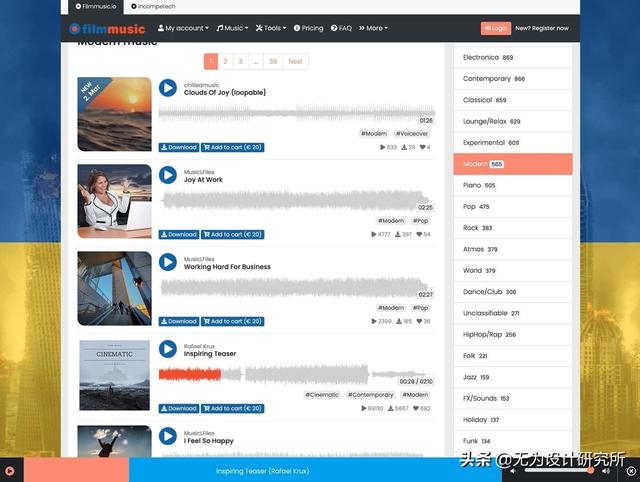Image resolution: width=640 pixels, height=482 pixels.
Task: Seek in the Inspiring Teaser waveform
Action: [296, 374]
